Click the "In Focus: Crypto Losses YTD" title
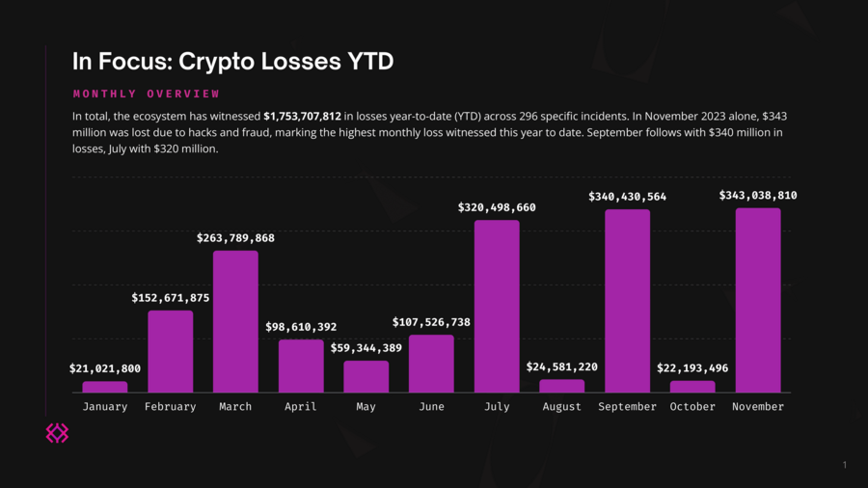Image resolution: width=868 pixels, height=488 pixels. pyautogui.click(x=232, y=62)
